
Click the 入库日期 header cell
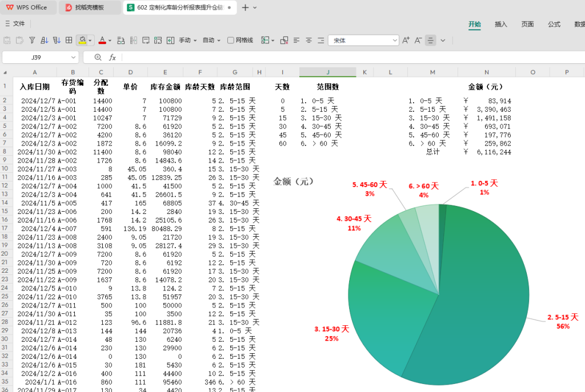pyautogui.click(x=35, y=87)
